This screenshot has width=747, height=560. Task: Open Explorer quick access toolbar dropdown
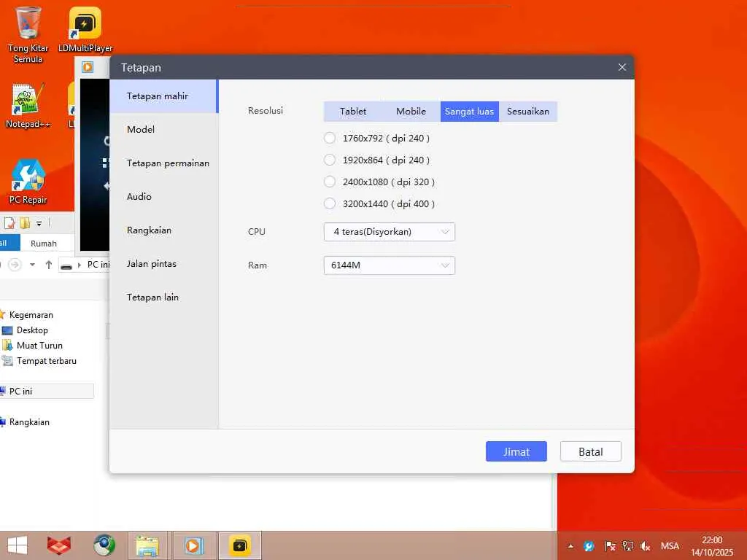(39, 223)
